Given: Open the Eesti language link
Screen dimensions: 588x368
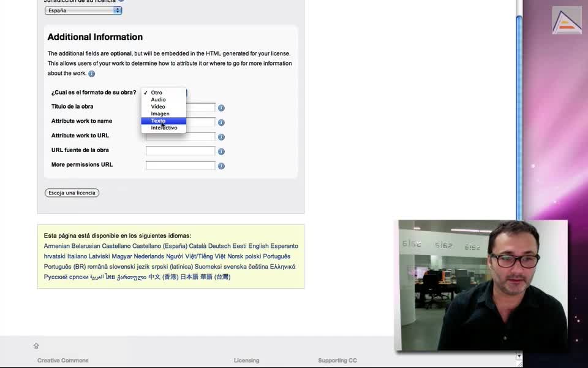Looking at the screenshot, I should click(239, 246).
